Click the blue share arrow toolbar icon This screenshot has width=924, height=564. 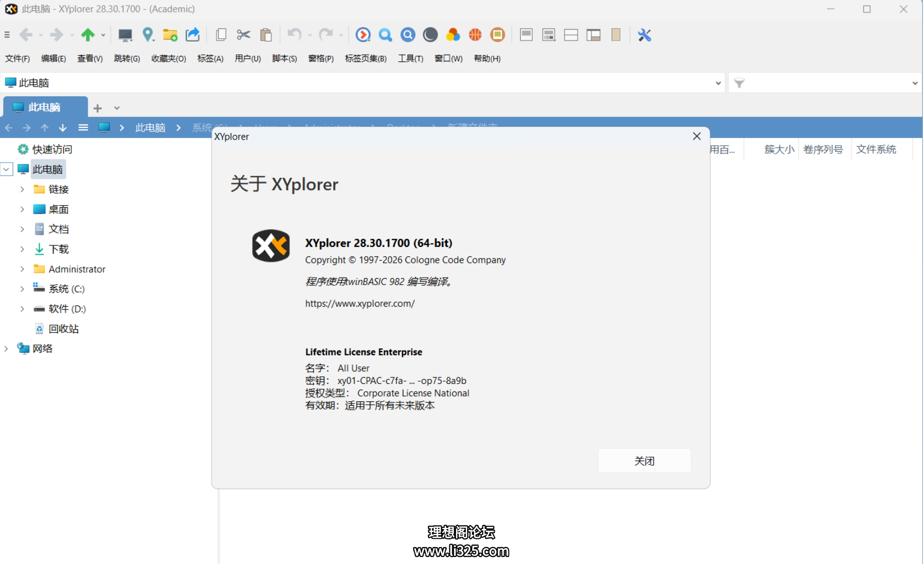click(x=193, y=35)
